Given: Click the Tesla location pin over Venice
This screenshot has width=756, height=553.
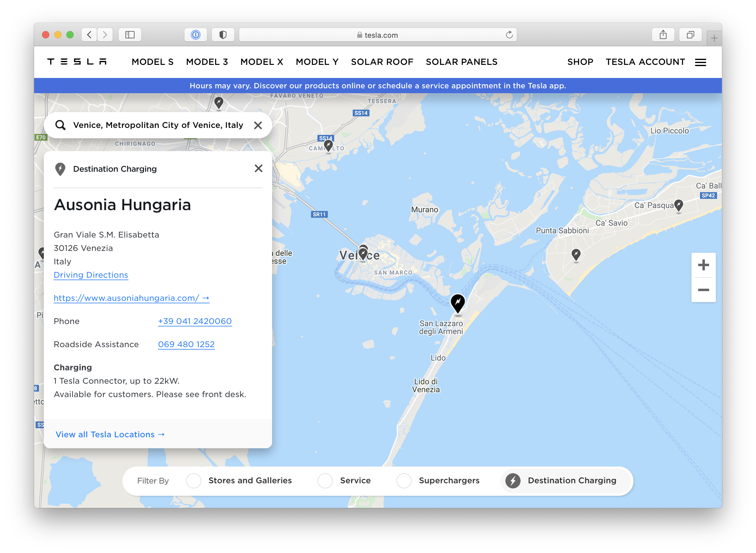Looking at the screenshot, I should pos(363,252).
